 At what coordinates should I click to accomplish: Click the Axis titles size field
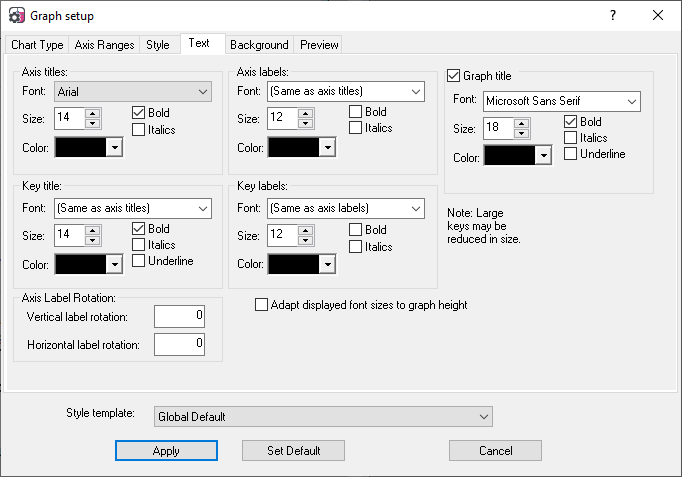click(70, 118)
